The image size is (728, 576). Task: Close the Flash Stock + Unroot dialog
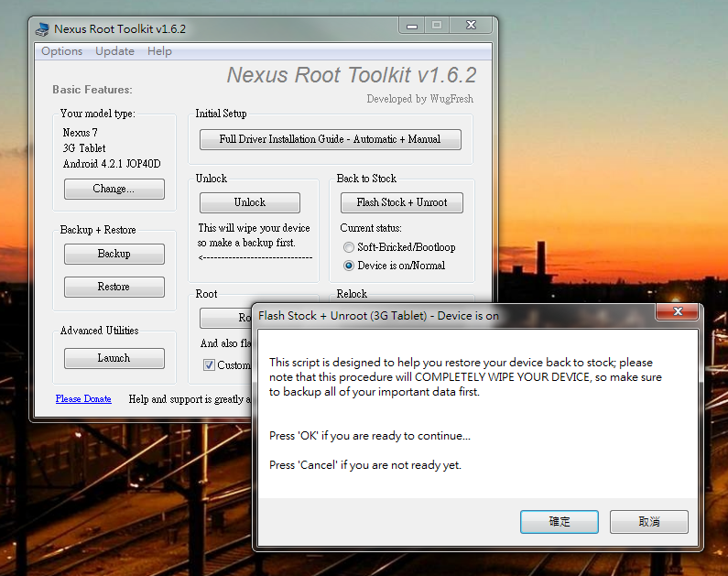(678, 311)
